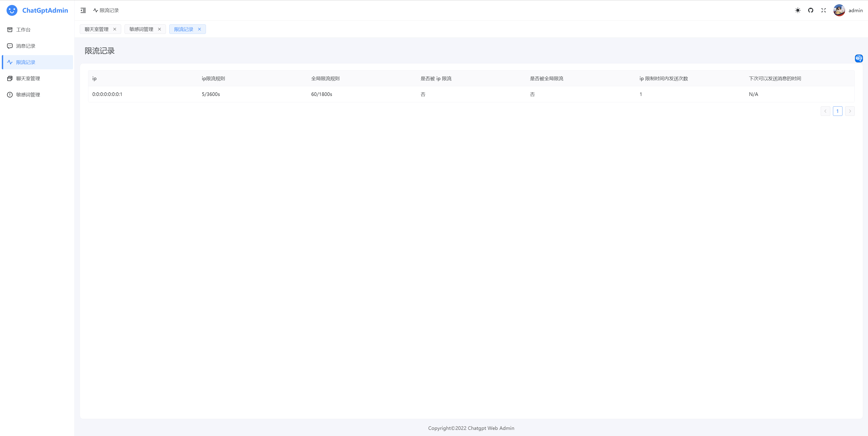Click the blue floating assistant icon
This screenshot has height=436, width=868.
[x=859, y=58]
